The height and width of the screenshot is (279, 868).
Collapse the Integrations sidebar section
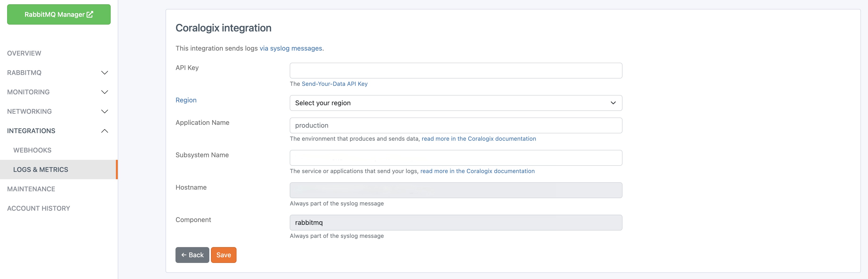tap(59, 131)
